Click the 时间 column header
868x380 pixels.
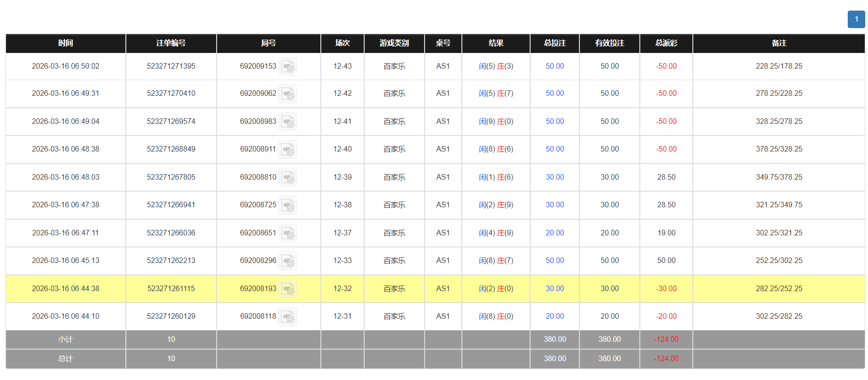click(x=65, y=43)
